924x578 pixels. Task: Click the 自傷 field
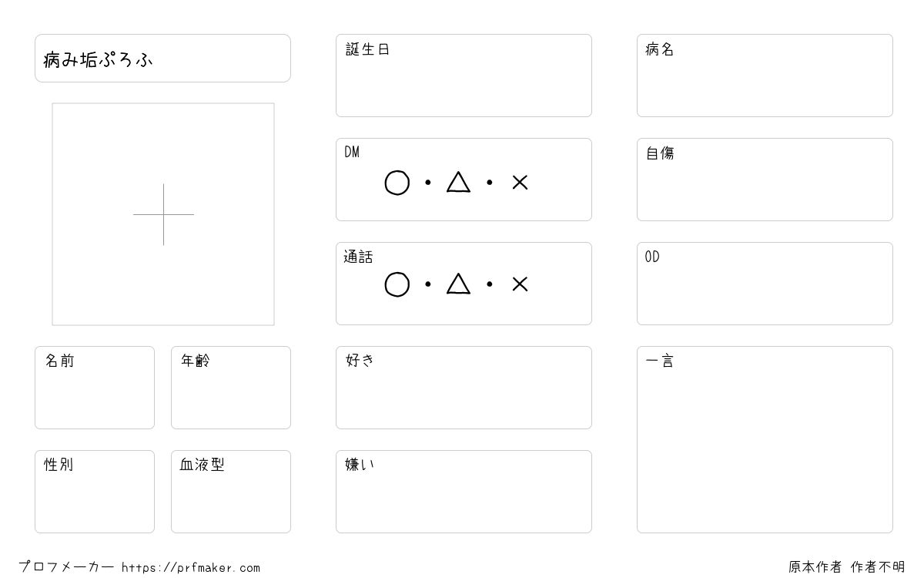click(765, 180)
